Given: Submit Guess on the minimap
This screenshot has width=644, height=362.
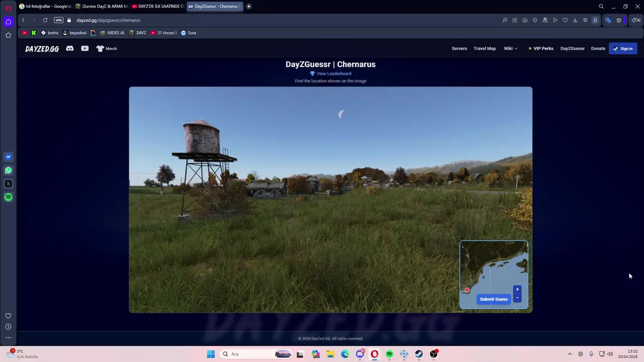Looking at the screenshot, I should click(x=494, y=299).
